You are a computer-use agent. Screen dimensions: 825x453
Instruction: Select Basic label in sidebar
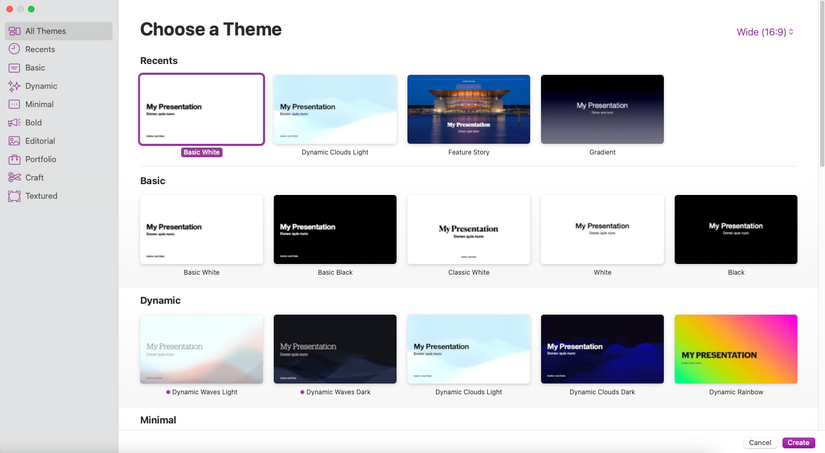(x=35, y=68)
